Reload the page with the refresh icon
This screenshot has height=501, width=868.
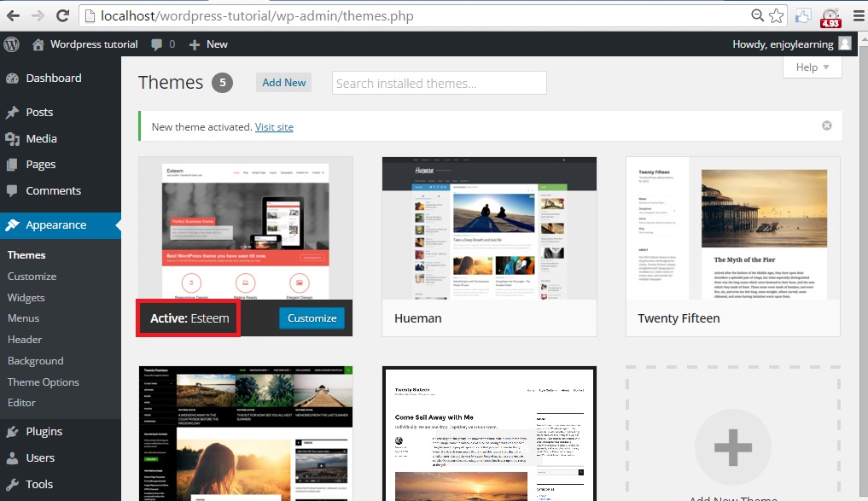click(x=62, y=15)
